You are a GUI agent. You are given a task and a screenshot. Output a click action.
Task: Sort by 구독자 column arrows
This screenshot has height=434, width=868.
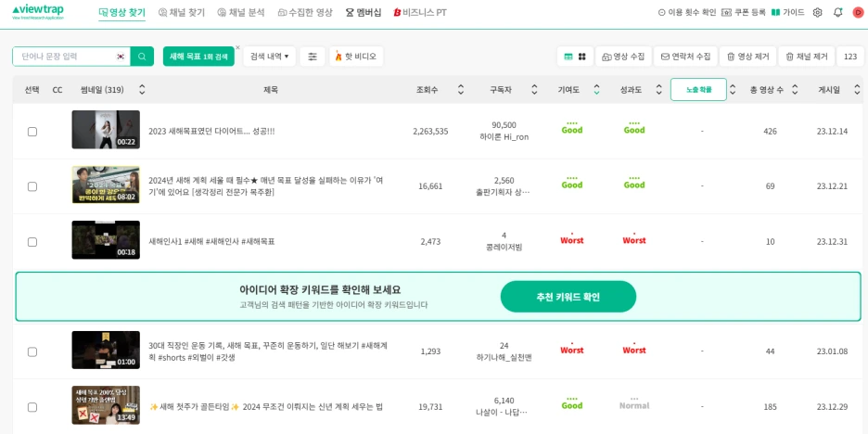point(534,90)
